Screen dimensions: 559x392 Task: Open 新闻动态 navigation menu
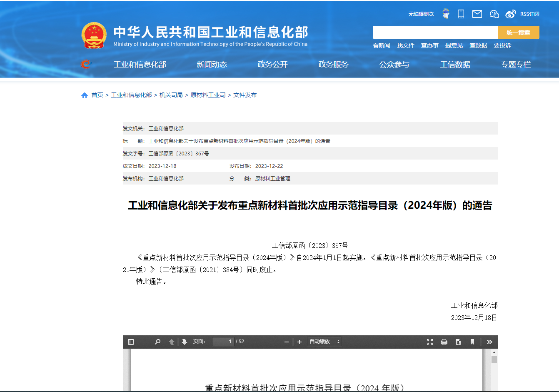212,65
